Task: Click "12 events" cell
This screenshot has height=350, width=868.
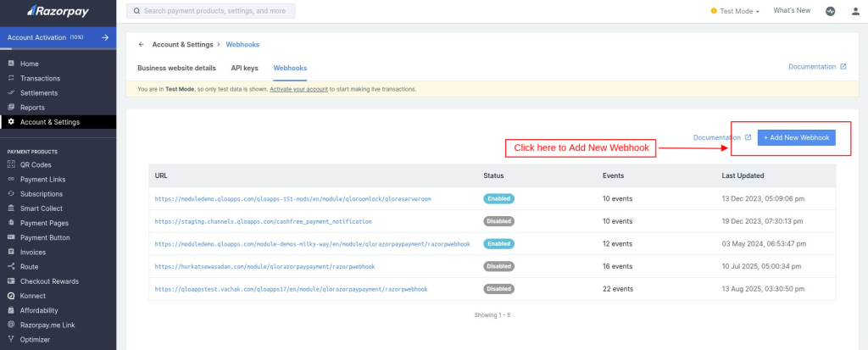Action: click(617, 244)
